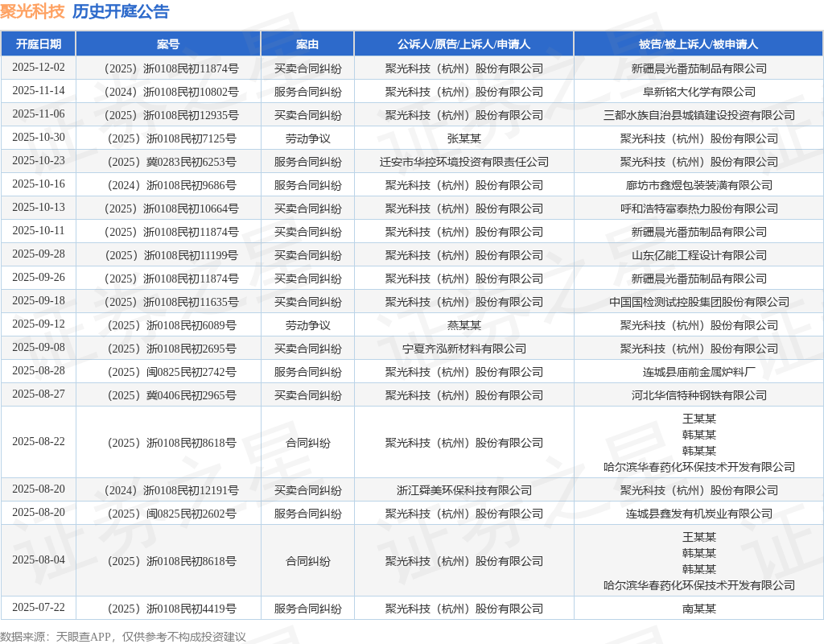This screenshot has height=644, width=824.
Task: Click defendant name 南某某
Action: (x=699, y=609)
